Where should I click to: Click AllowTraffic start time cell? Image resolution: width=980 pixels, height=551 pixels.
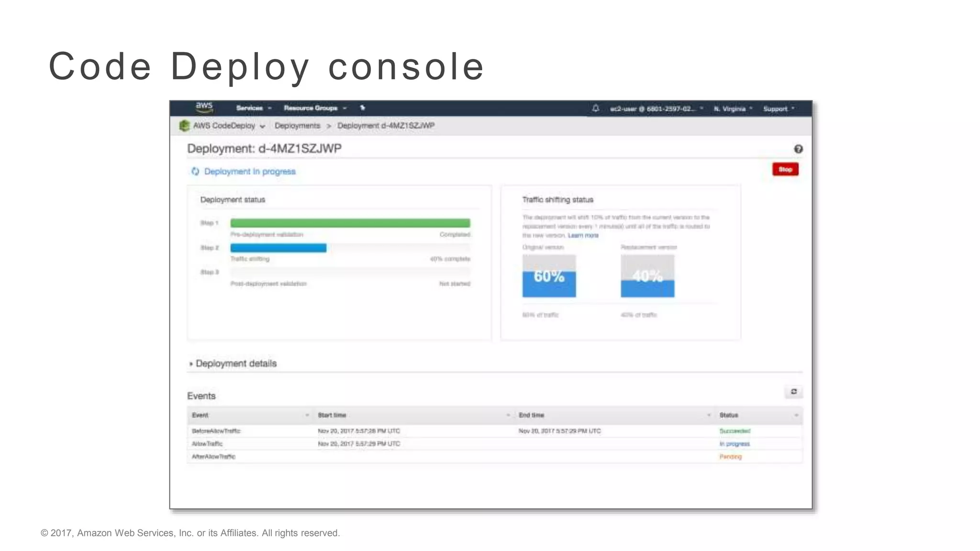[359, 444]
